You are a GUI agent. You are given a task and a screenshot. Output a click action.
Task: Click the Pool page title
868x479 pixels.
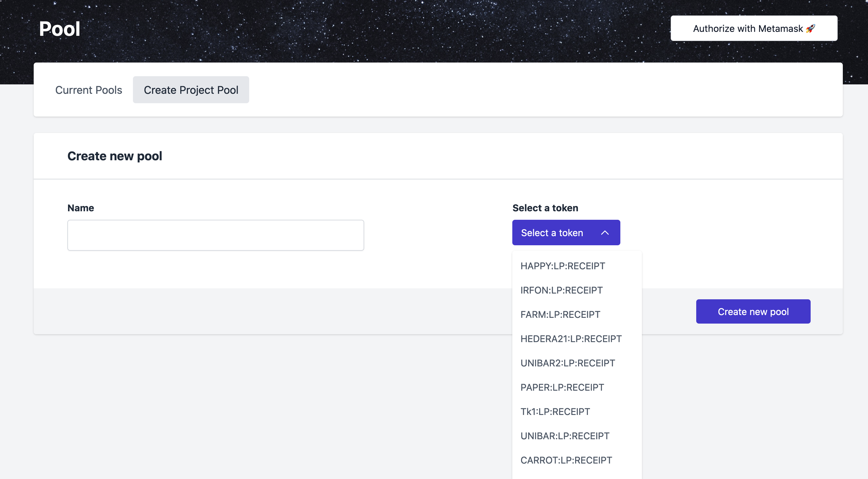60,29
